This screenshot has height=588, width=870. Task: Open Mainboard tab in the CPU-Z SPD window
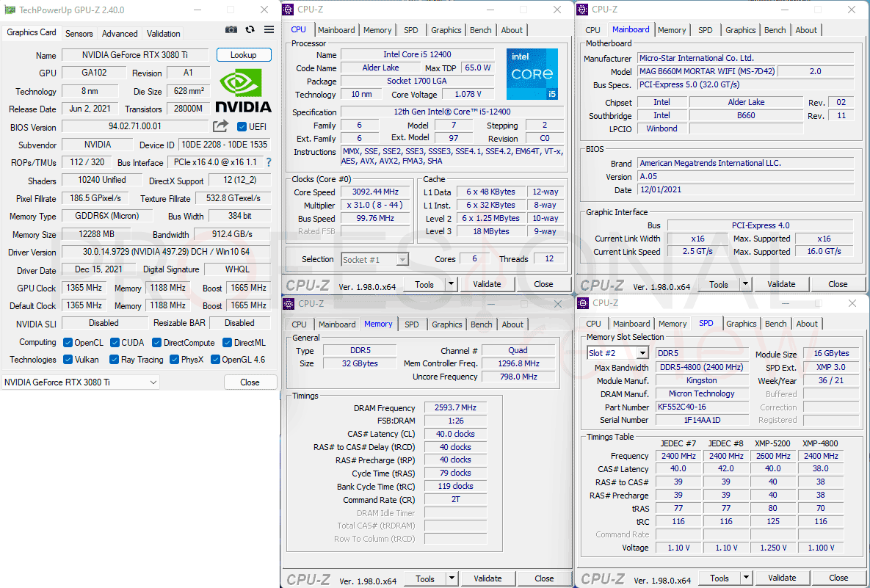click(631, 324)
